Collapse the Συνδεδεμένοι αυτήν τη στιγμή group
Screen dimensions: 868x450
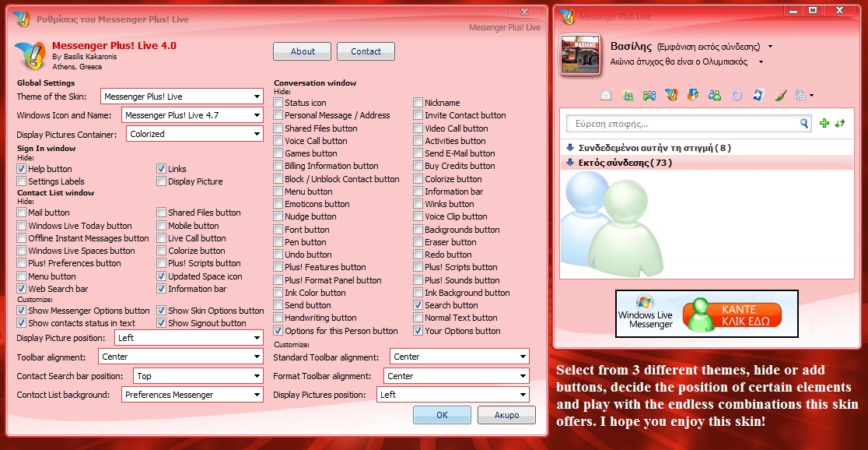570,148
